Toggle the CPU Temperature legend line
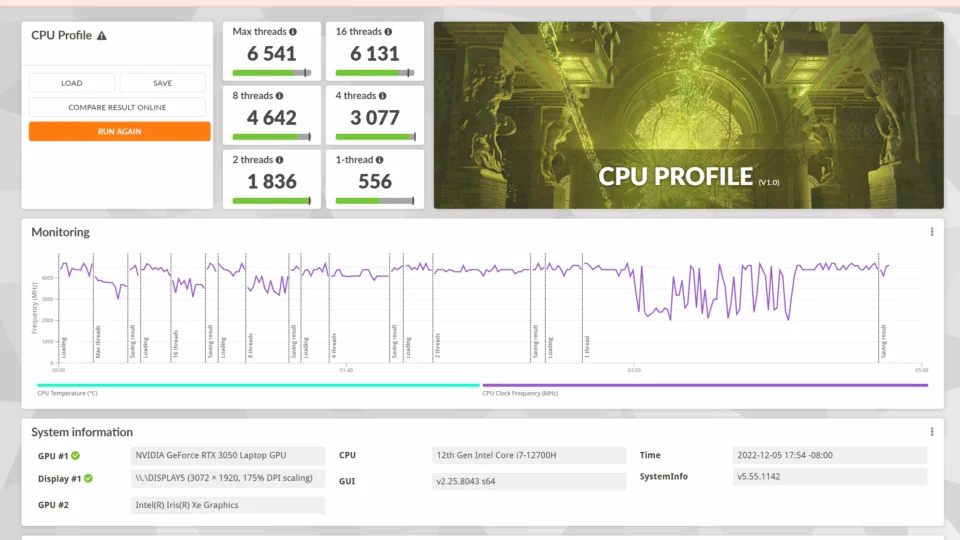This screenshot has height=540, width=960. pos(258,386)
